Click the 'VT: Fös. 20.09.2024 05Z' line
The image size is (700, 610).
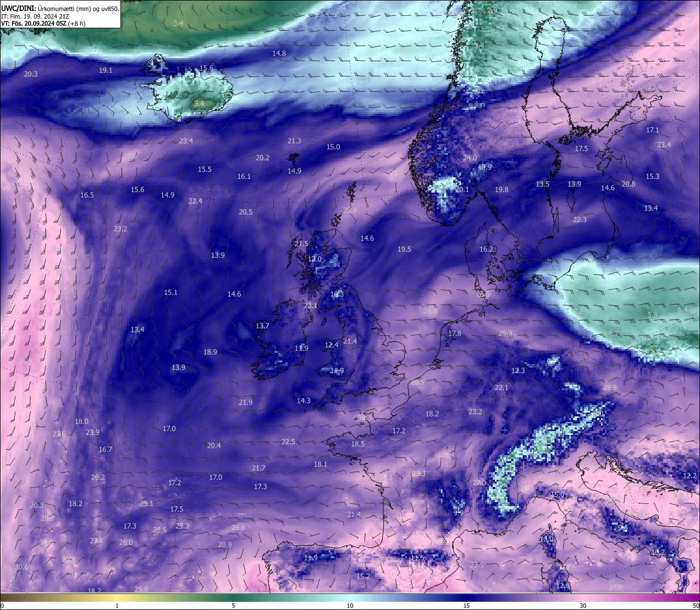click(x=43, y=24)
